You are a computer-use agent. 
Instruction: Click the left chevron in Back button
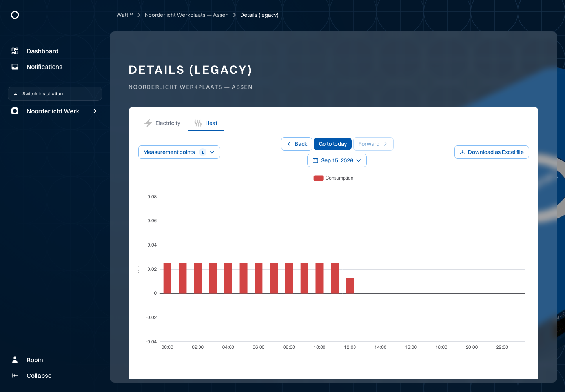pyautogui.click(x=289, y=144)
